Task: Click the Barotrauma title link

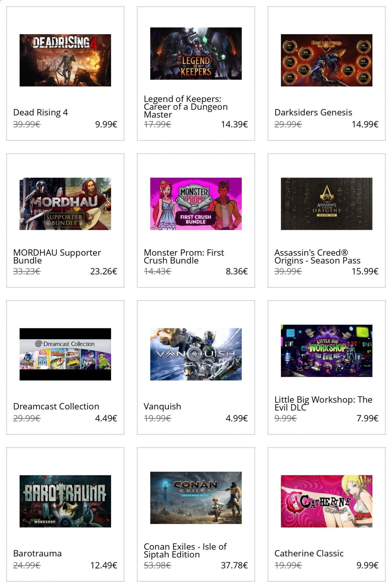Action: pyautogui.click(x=37, y=553)
